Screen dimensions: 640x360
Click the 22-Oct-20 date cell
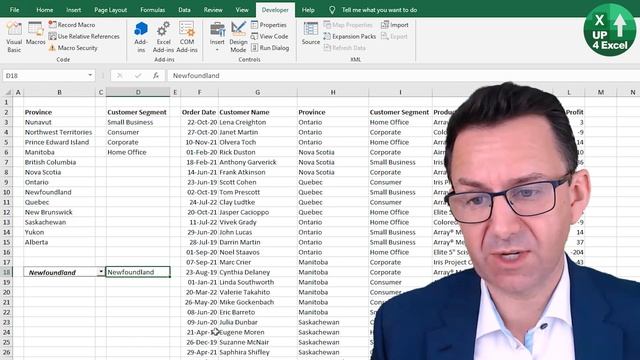(200, 122)
